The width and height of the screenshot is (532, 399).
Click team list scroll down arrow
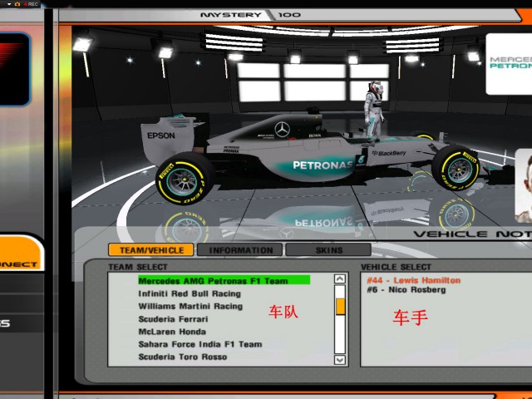pyautogui.click(x=340, y=359)
